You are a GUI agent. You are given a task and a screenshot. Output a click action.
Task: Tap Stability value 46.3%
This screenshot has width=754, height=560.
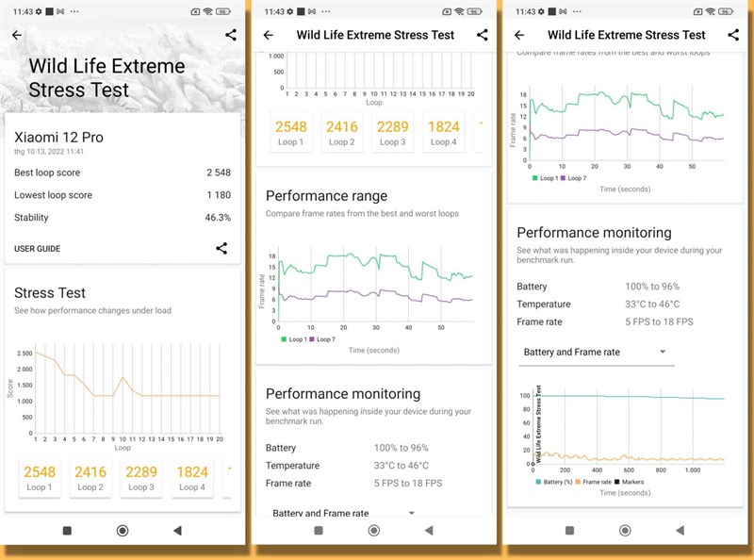218,218
